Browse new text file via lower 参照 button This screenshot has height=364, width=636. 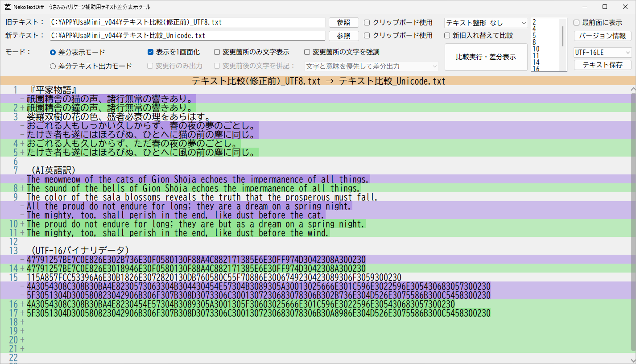click(x=343, y=36)
